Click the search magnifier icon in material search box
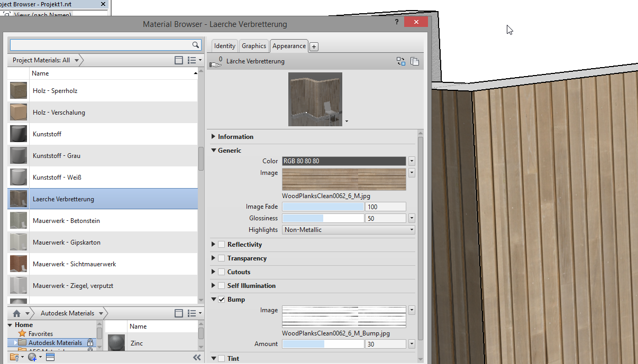Screen dimensions: 638x364 coord(195,45)
